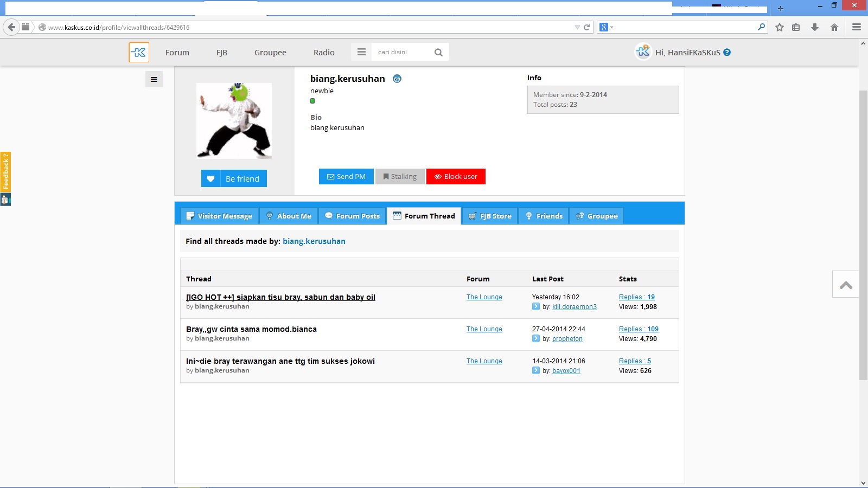Viewport: 868px width, 488px height.
Task: Toggle the sidebar hamburger button left of avatar
Action: click(x=154, y=80)
